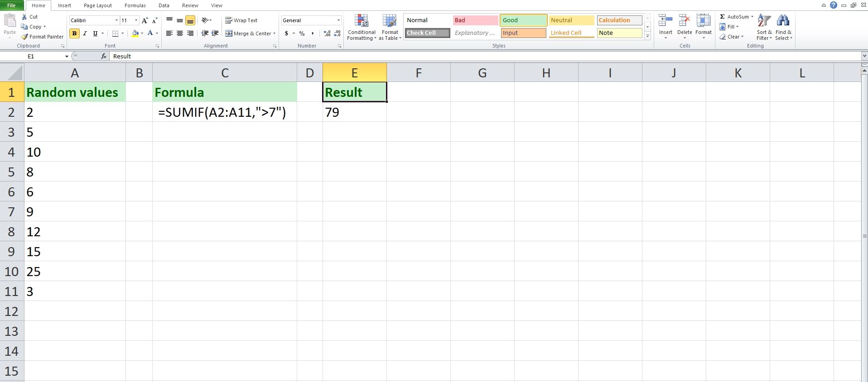868x382 pixels.
Task: Toggle Bold formatting
Action: point(74,33)
